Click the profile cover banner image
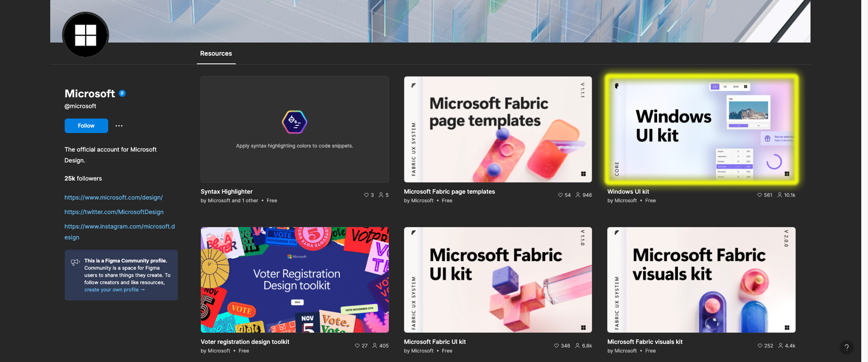This screenshot has height=362, width=868. pos(430,21)
